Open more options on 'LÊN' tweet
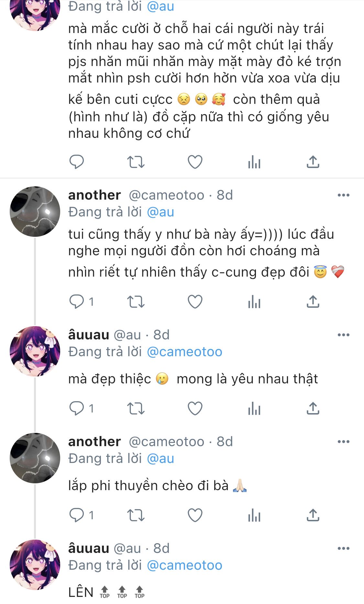This screenshot has width=364, height=604. click(343, 548)
